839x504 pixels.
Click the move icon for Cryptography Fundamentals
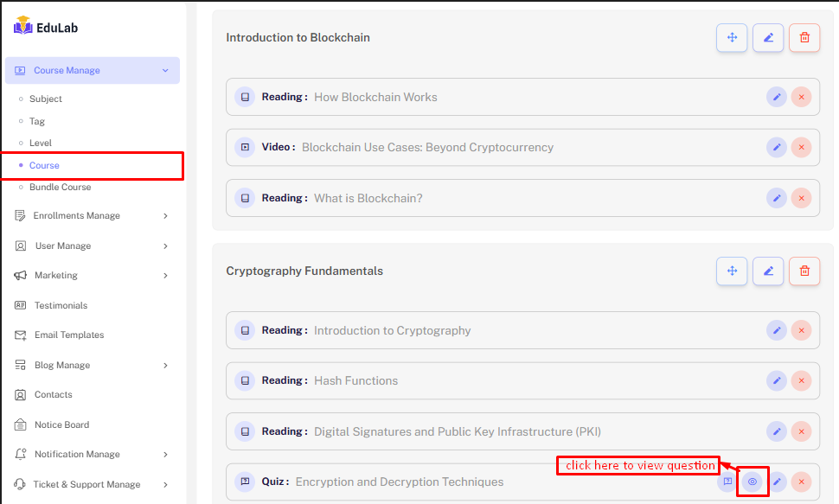(x=732, y=271)
